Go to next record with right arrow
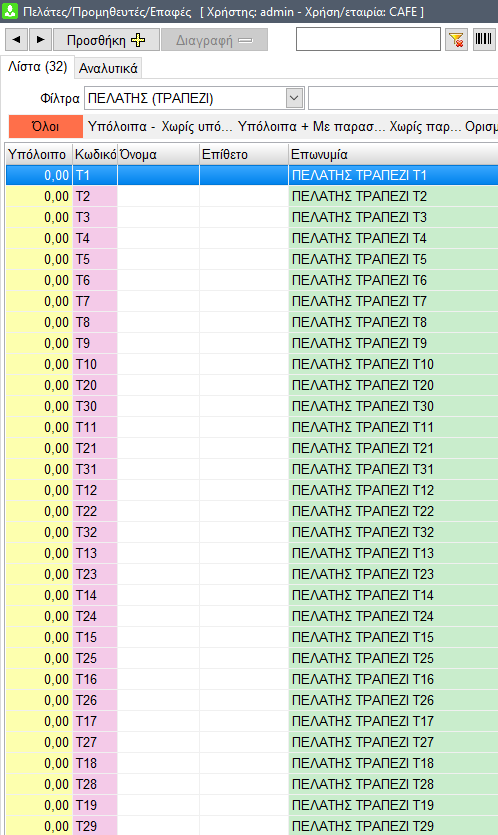The height and width of the screenshot is (835, 498). point(40,40)
